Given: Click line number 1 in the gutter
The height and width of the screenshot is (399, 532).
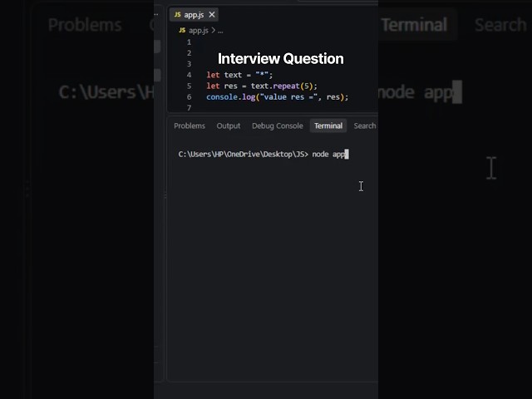Looking at the screenshot, I should pyautogui.click(x=189, y=42).
